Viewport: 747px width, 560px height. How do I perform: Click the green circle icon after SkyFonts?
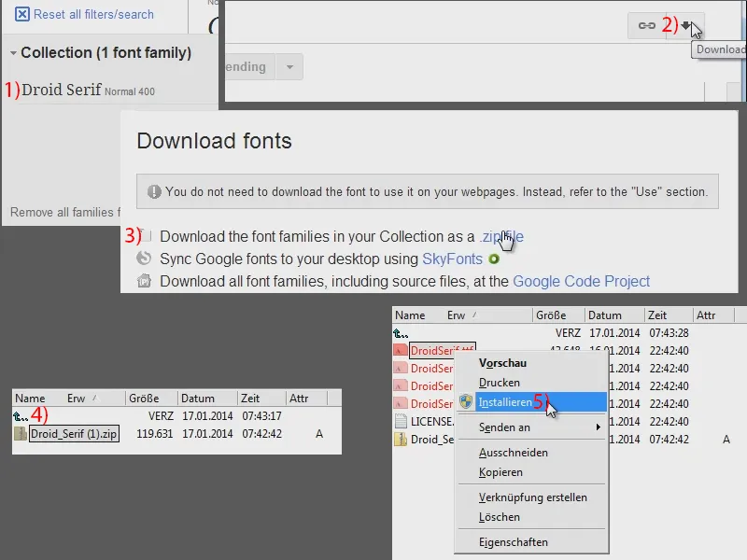pos(494,259)
